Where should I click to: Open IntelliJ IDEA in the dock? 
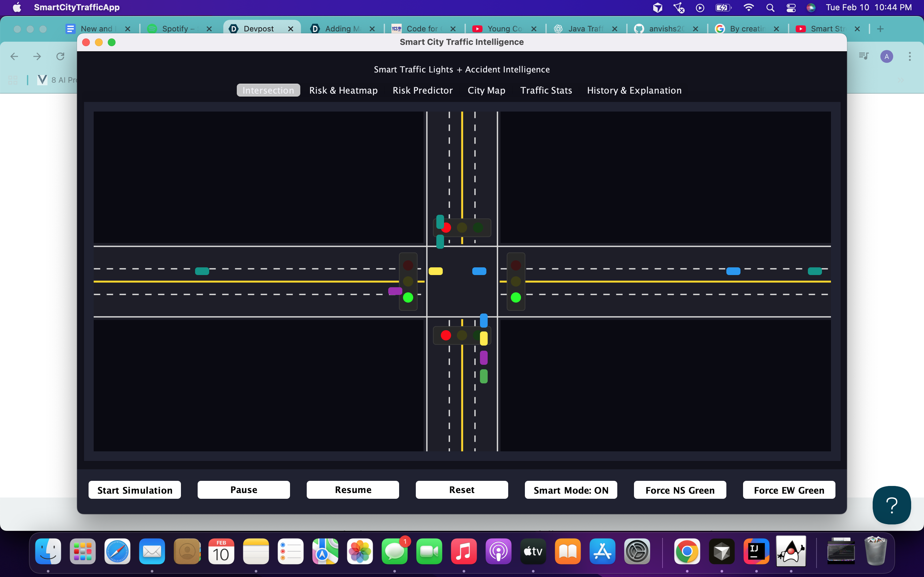tap(756, 551)
